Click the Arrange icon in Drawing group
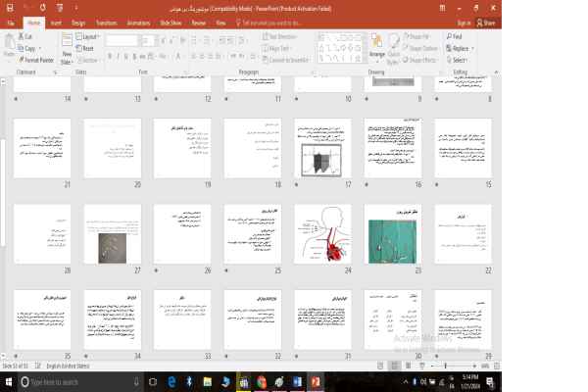The height and width of the screenshot is (392, 588). tap(376, 49)
